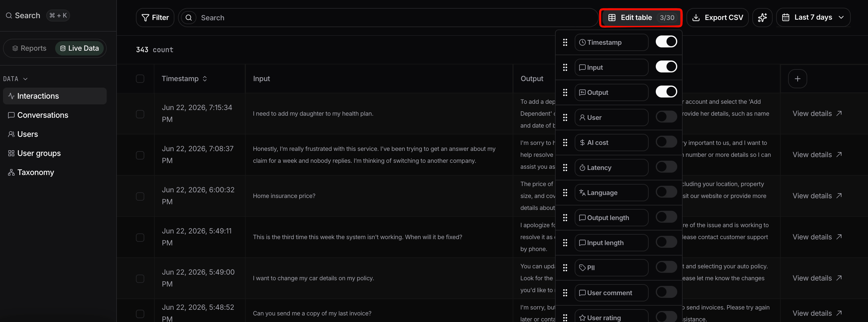Open View details for 7:15:34 PM row

click(817, 114)
